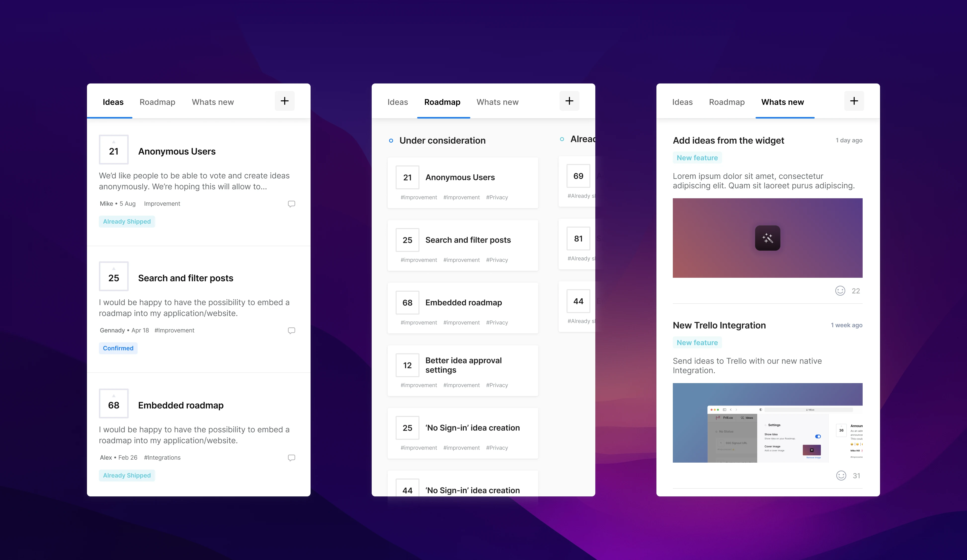Open Embedded roadmap idea title in Ideas panel
967x560 pixels.
tap(181, 405)
